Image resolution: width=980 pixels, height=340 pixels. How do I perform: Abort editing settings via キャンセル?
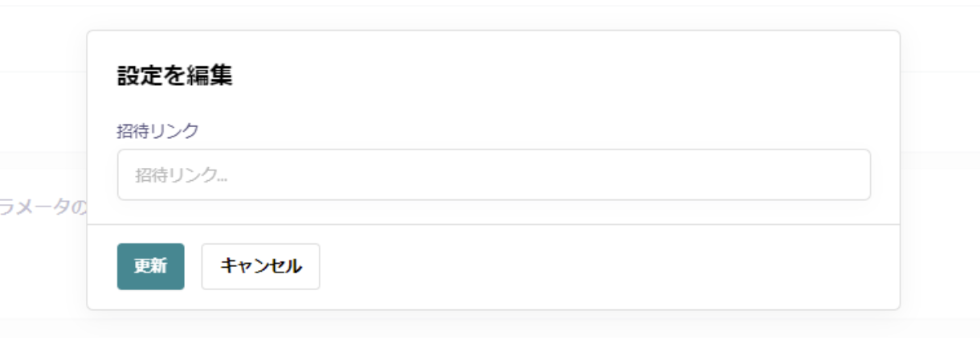[x=260, y=266]
